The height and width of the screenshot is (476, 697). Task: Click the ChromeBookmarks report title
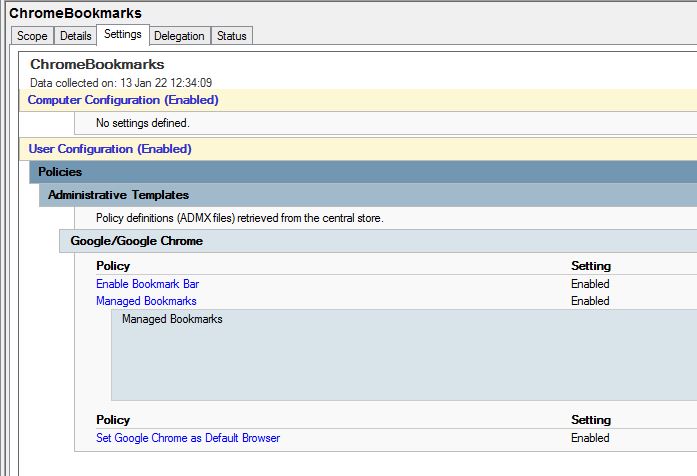click(97, 64)
